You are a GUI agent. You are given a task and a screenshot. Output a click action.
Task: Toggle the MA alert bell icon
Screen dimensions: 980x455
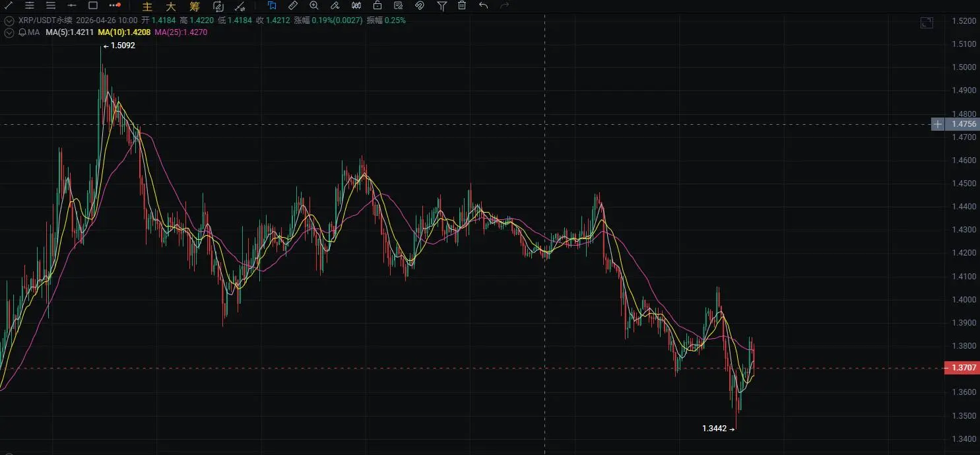click(x=22, y=32)
